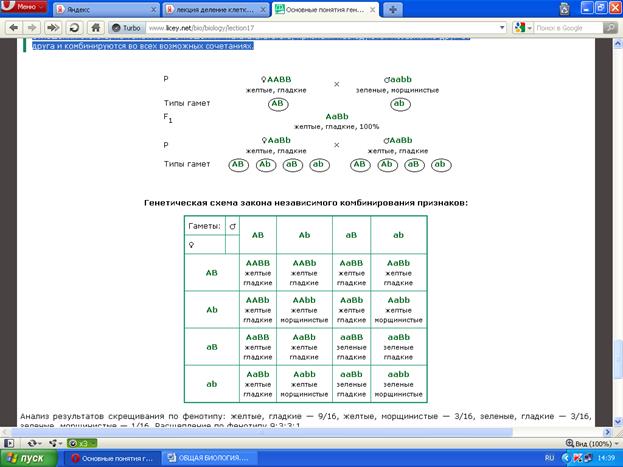623x467 pixels.
Task: Click the licey.net address field
Action: point(322,28)
